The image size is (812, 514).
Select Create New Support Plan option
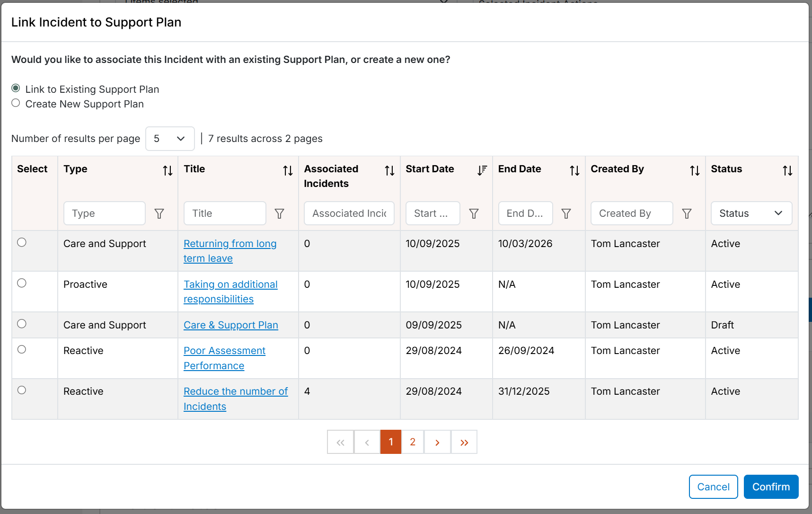click(x=16, y=103)
